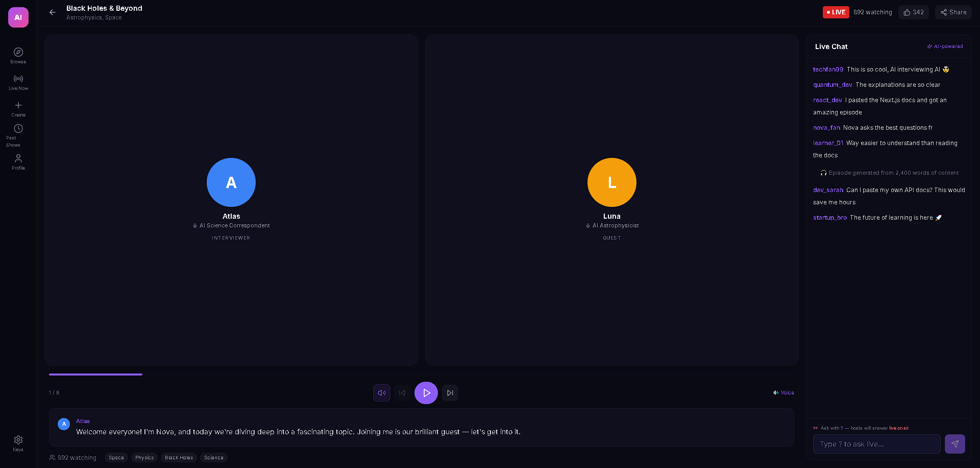Select the Science tag
This screenshot has height=468, width=980.
pos(214,458)
